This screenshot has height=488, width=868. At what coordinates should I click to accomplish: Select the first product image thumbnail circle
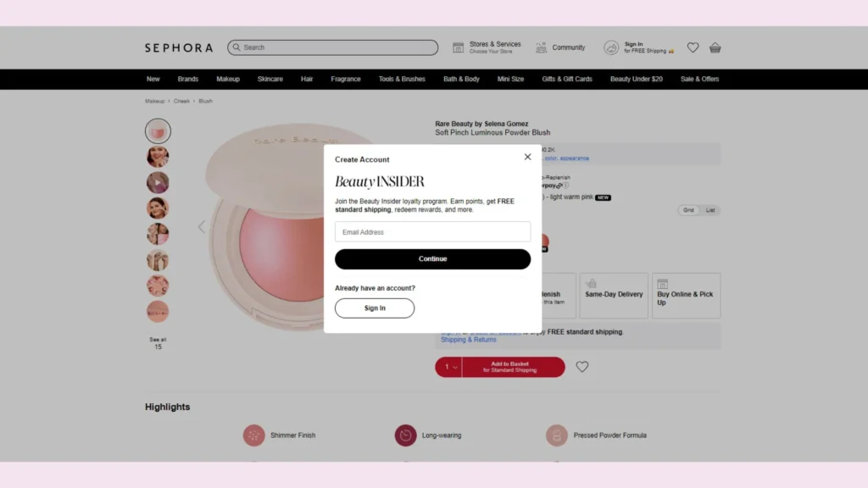click(158, 130)
